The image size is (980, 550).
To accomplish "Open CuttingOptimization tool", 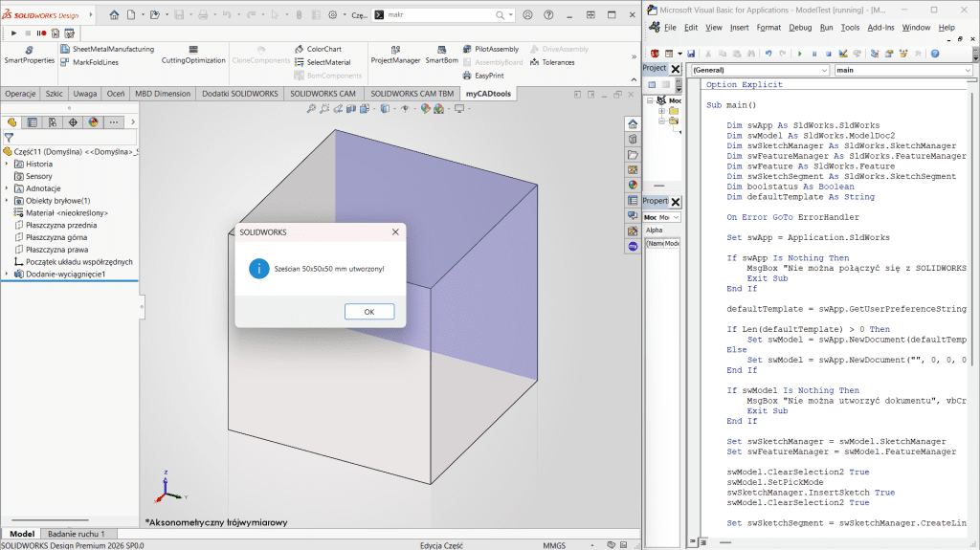I will [193, 55].
